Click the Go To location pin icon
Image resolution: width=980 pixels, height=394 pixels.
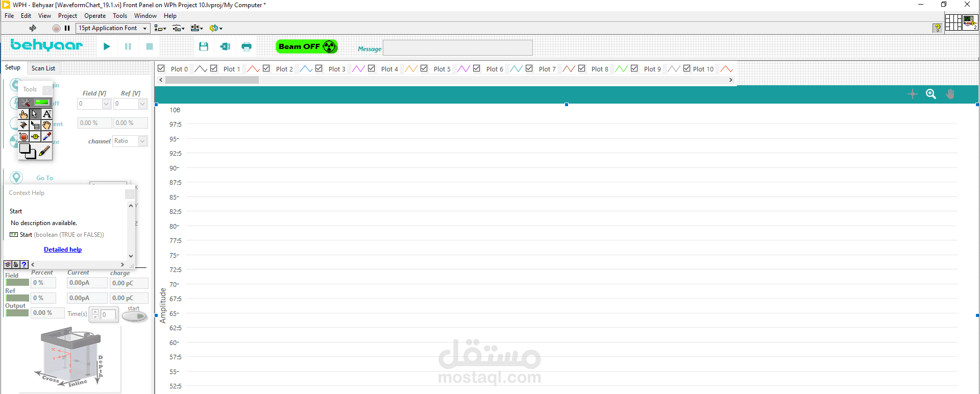[16, 177]
